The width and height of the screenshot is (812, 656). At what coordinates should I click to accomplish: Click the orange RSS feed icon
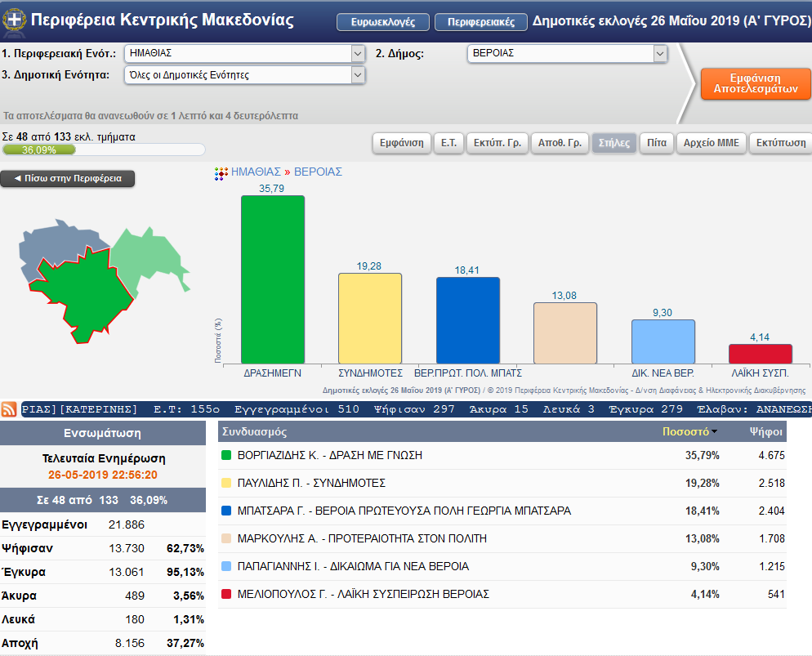tap(10, 408)
